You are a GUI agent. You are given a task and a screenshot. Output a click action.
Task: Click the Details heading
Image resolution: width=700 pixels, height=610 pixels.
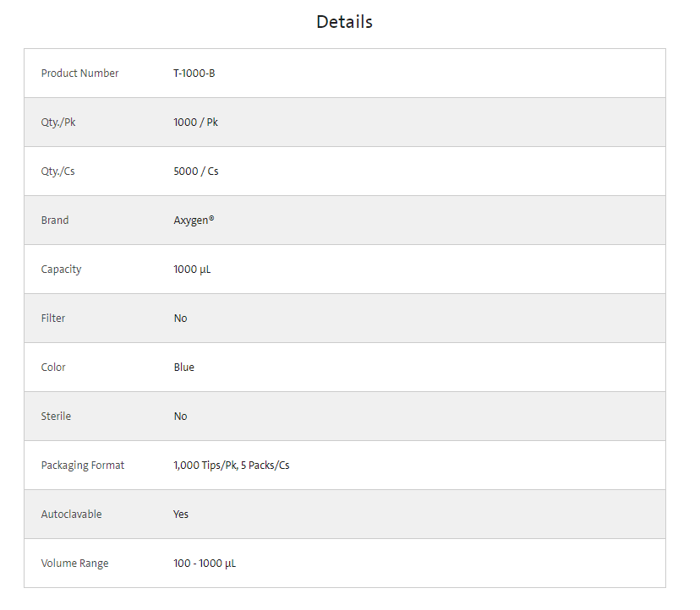point(344,22)
